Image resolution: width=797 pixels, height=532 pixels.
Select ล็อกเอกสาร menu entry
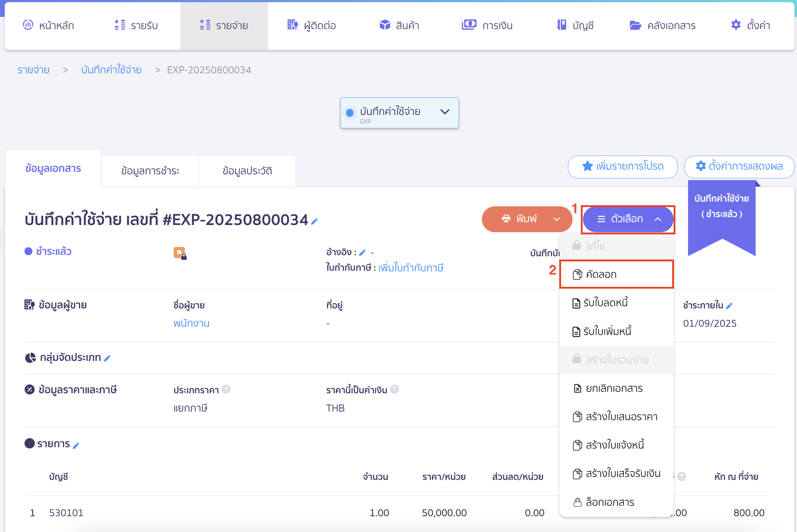pos(610,502)
